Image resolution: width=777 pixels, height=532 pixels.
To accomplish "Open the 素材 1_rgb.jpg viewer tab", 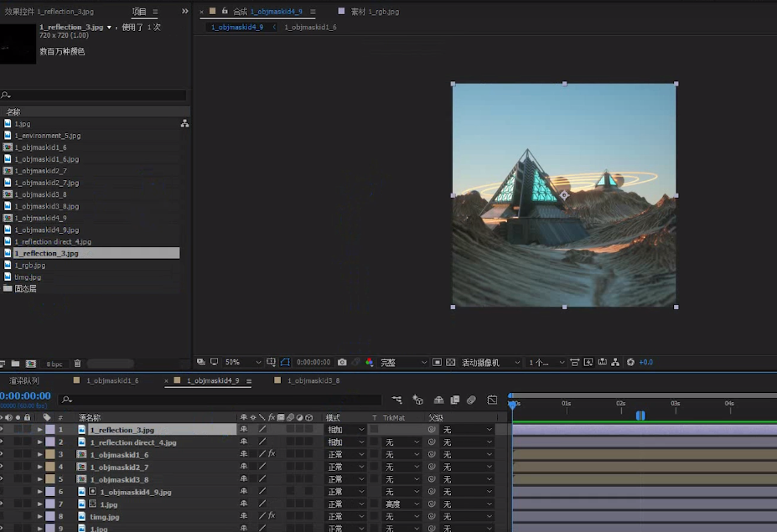I will pos(369,12).
